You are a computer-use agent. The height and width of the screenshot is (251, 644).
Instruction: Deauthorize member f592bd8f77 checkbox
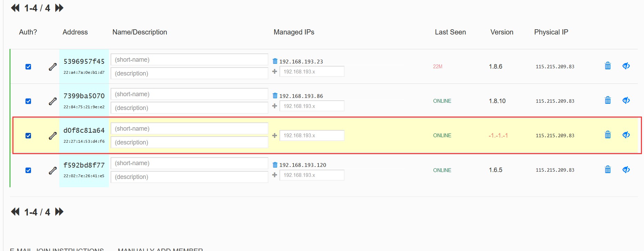28,170
